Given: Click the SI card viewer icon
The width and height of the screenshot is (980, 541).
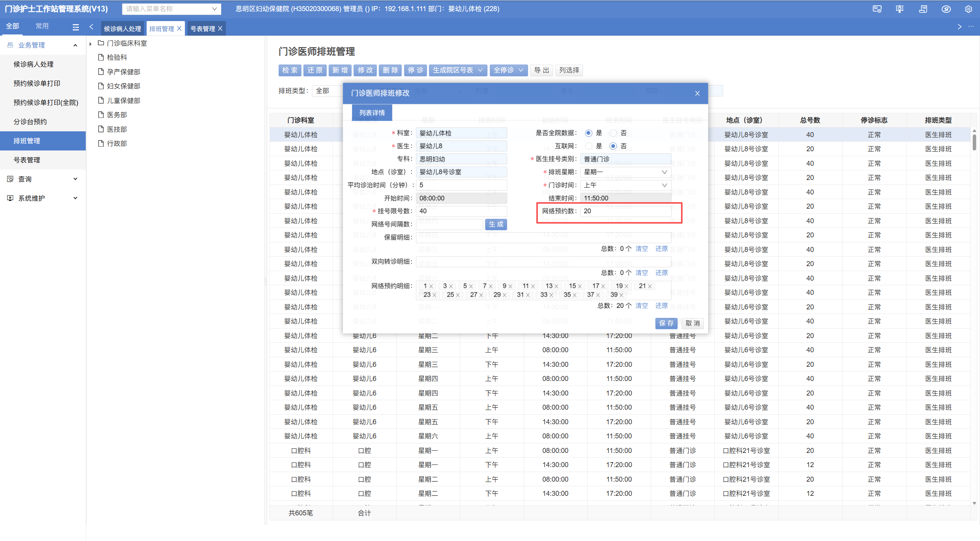Looking at the screenshot, I should tap(877, 9).
